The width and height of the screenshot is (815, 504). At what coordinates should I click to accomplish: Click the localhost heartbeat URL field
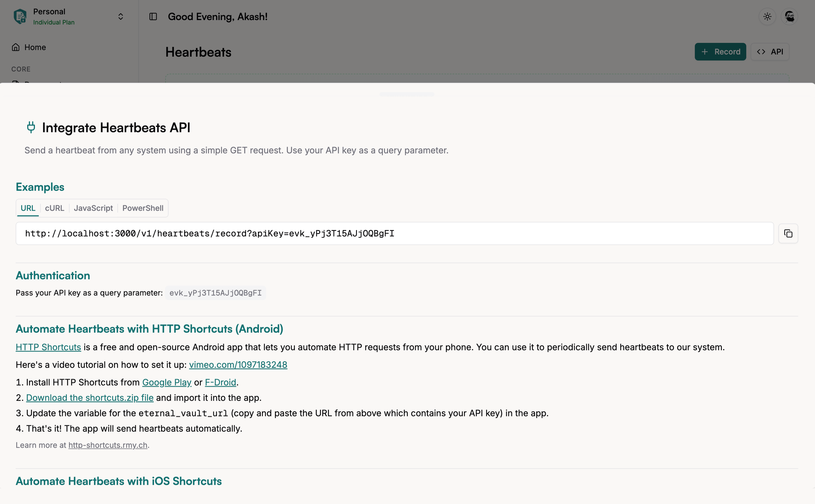(394, 233)
